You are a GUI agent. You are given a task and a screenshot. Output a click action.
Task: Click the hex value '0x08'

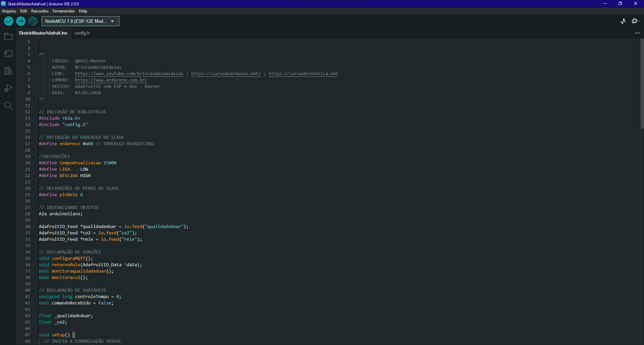tap(88, 144)
